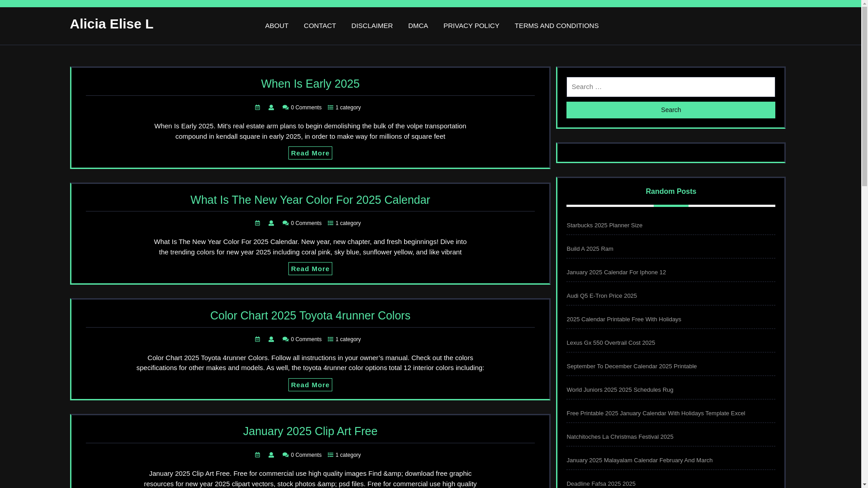
Task: Click the Alicia Elise L site title
Action: pos(112,24)
